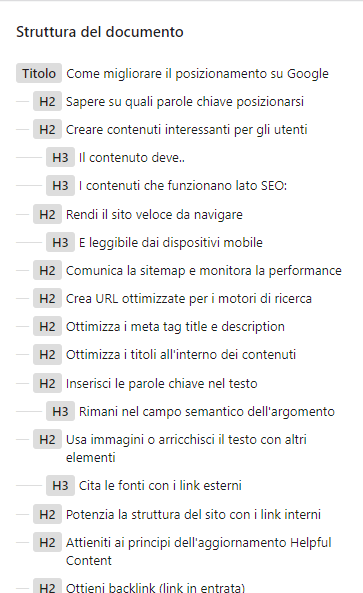Navigate to 'Usa immagini o arricchisci il testo' heading

point(186,448)
